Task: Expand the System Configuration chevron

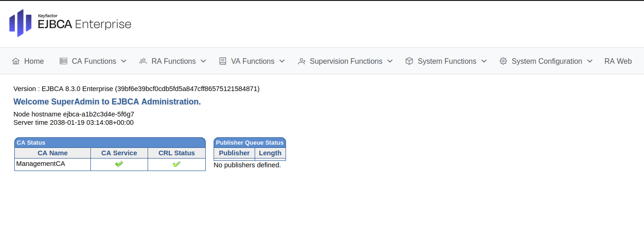Action: [590, 61]
